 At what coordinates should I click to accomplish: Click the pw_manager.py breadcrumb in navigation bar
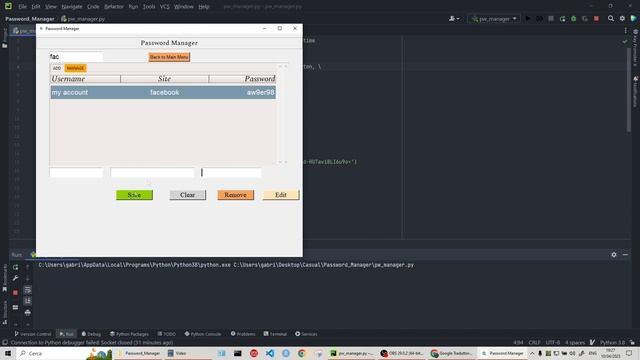point(83,19)
